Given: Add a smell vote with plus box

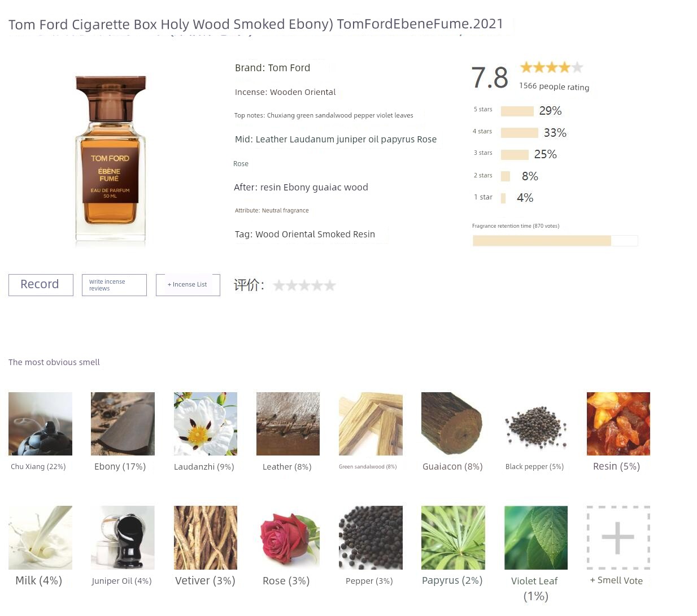Looking at the screenshot, I should tap(618, 537).
